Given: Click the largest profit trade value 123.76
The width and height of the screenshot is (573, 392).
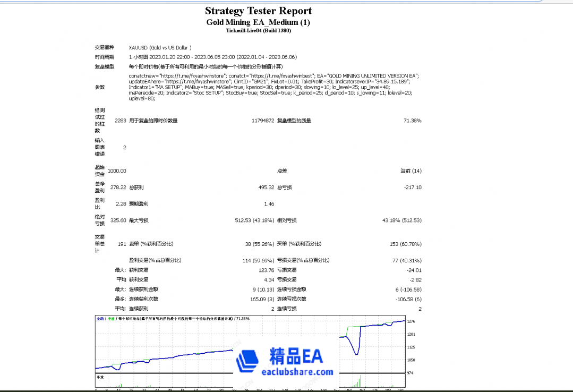Looking at the screenshot, I should [x=265, y=270].
